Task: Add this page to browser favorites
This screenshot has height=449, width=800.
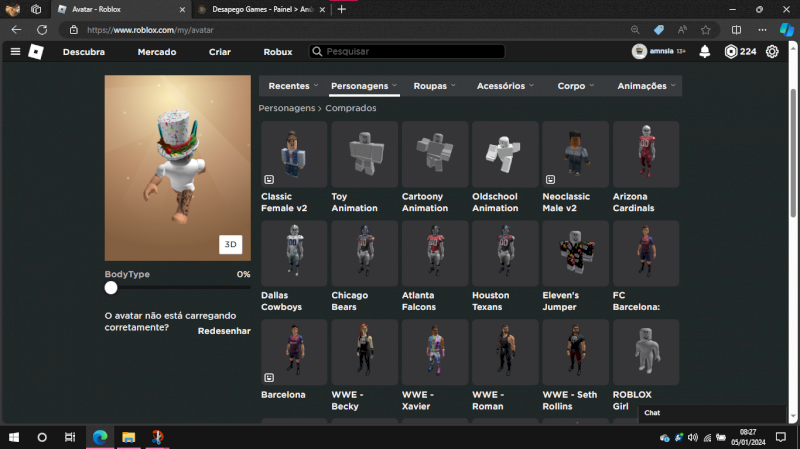Action: (706, 30)
